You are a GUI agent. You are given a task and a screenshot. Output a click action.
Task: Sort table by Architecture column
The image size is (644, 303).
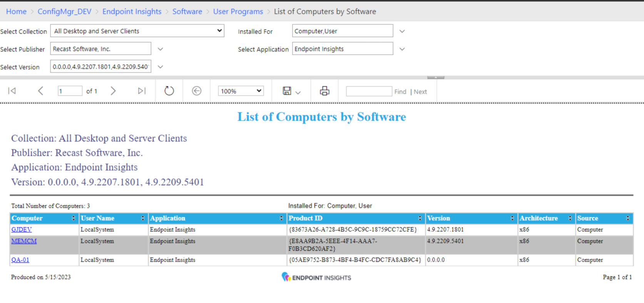click(570, 218)
